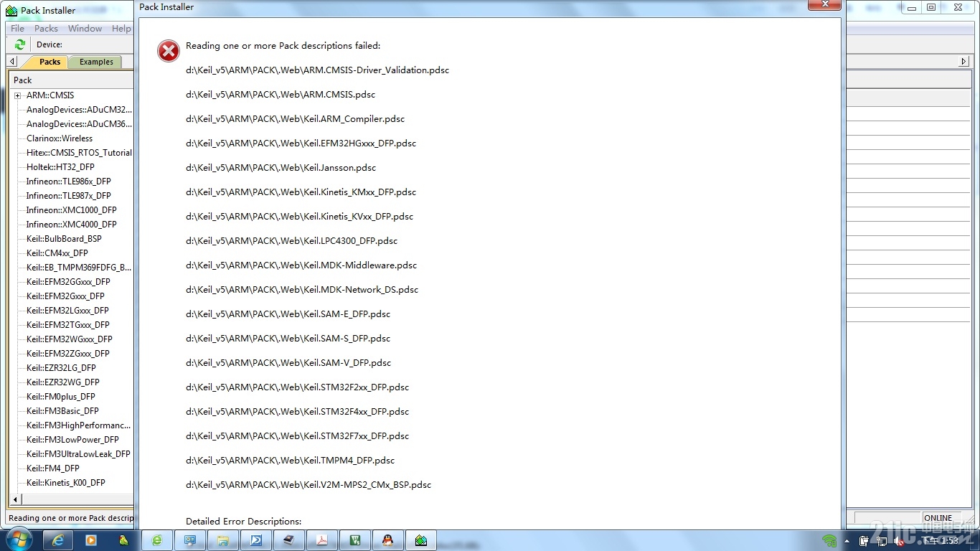This screenshot has height=551, width=980.
Task: Click the Keil.LPC4300_DFP.pdsc path line
Action: [x=291, y=241]
